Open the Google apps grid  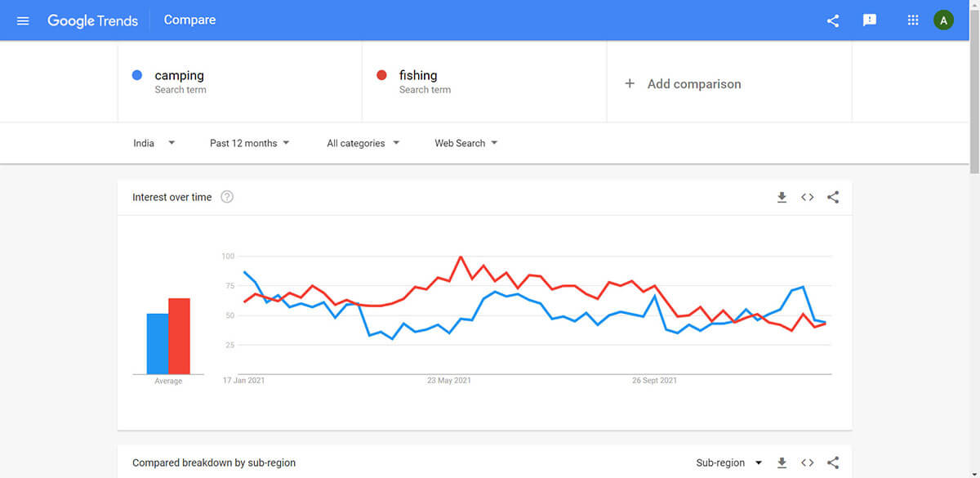coord(913,20)
